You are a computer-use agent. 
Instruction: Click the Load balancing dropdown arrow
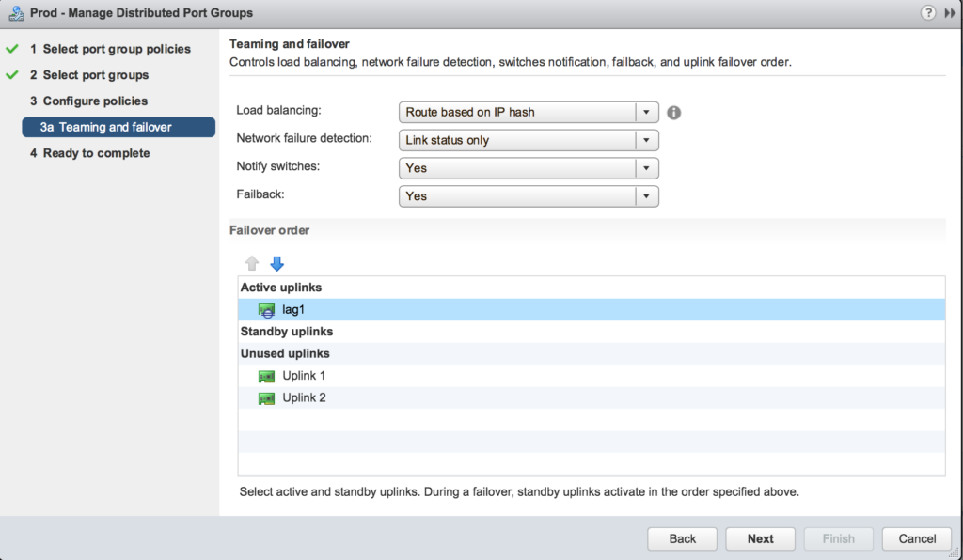click(646, 112)
